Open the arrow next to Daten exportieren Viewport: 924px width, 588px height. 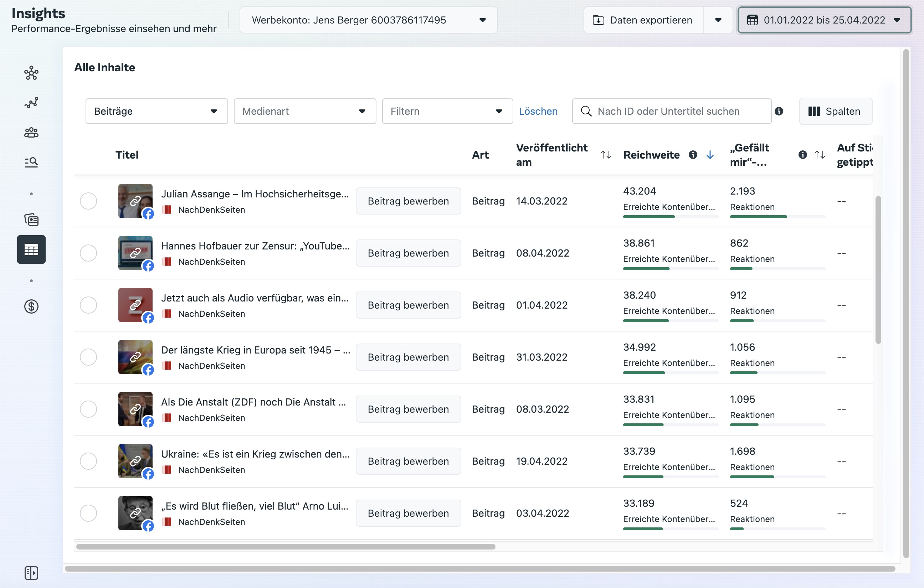click(x=718, y=20)
